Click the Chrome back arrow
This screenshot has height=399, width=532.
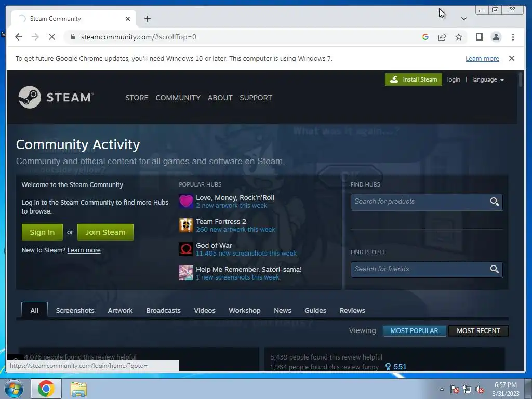point(19,37)
